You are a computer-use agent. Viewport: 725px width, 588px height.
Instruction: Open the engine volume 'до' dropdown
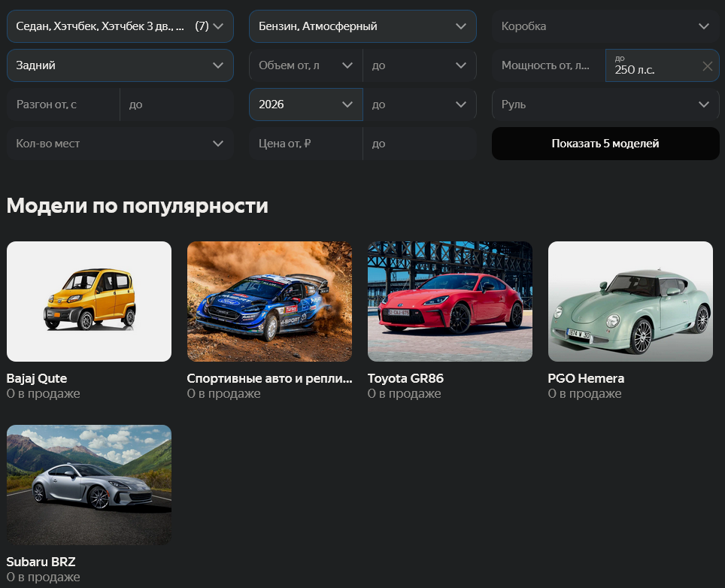tap(420, 65)
